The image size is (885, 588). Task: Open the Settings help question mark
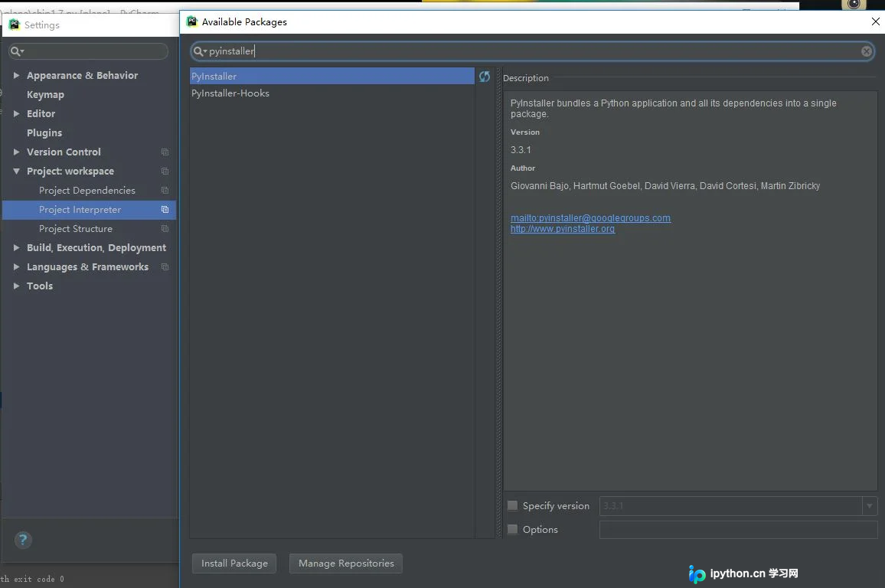click(23, 540)
